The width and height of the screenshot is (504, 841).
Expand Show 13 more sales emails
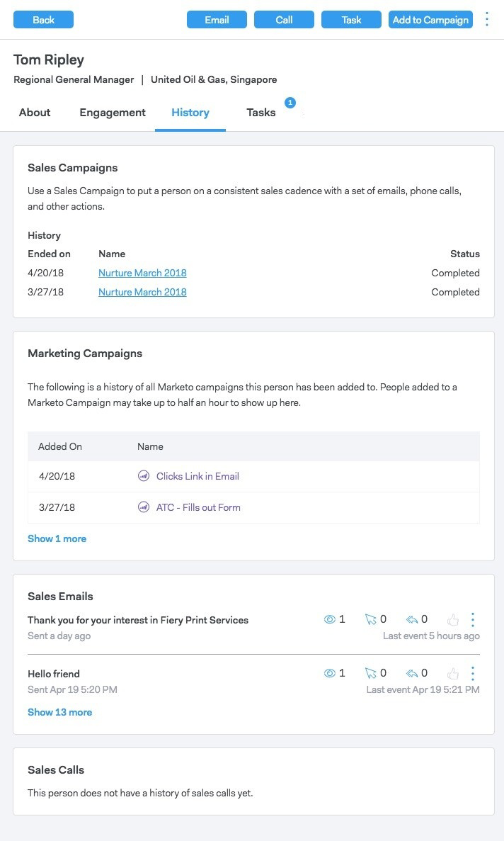pyautogui.click(x=59, y=712)
